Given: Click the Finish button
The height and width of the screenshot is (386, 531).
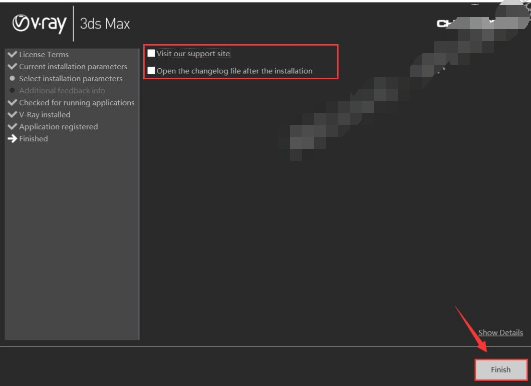Looking at the screenshot, I should pos(501,369).
